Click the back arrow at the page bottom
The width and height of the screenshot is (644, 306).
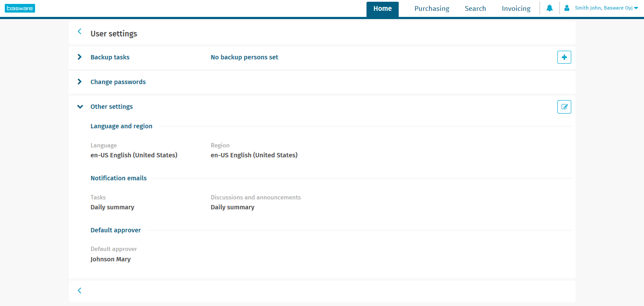tap(79, 290)
